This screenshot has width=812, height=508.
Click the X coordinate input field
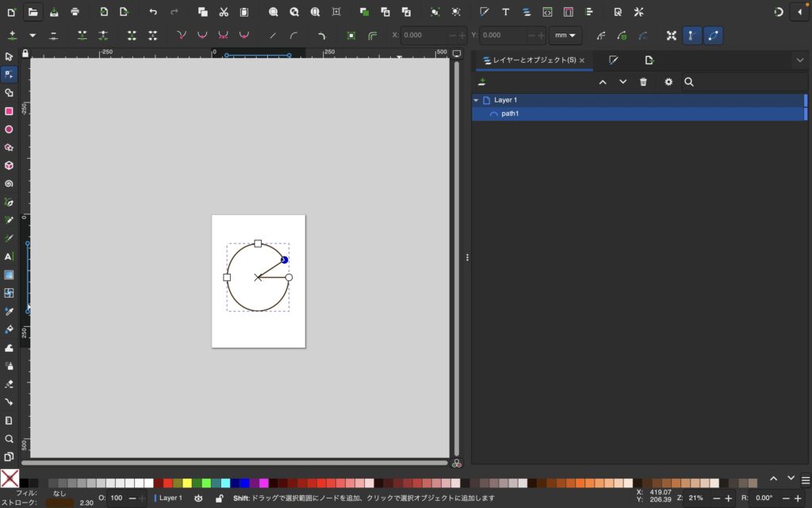(425, 35)
